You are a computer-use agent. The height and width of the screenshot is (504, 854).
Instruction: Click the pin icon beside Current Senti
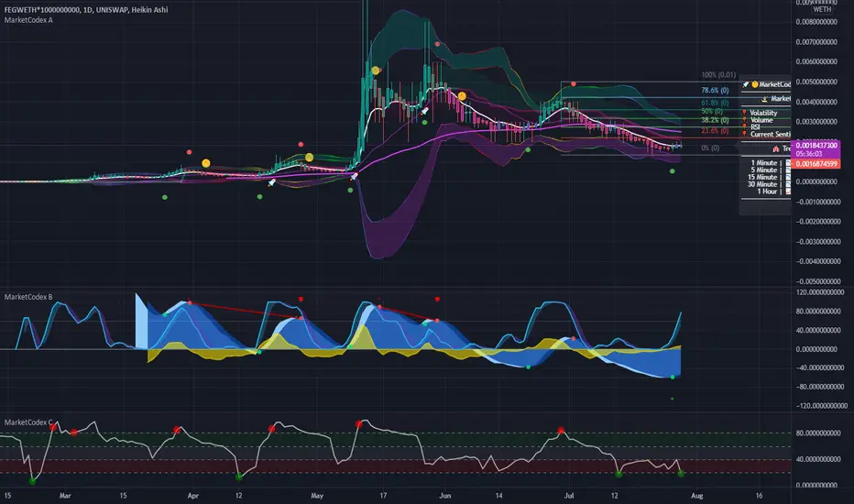(x=745, y=134)
